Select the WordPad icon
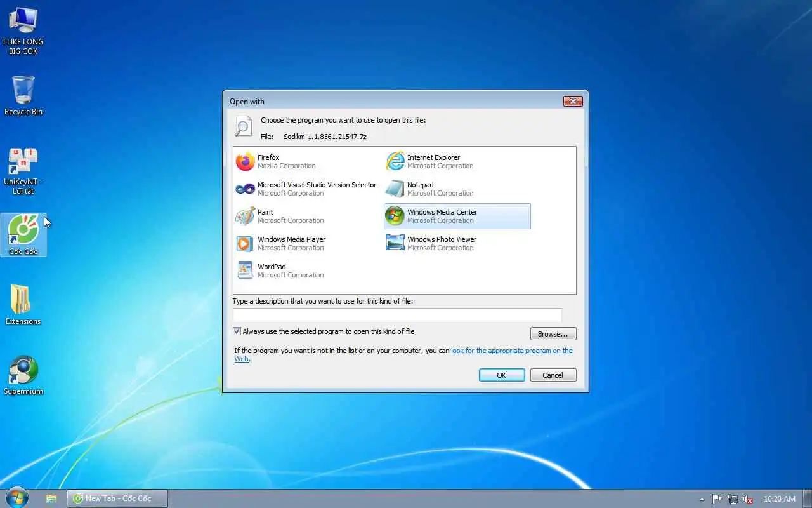 coord(245,271)
